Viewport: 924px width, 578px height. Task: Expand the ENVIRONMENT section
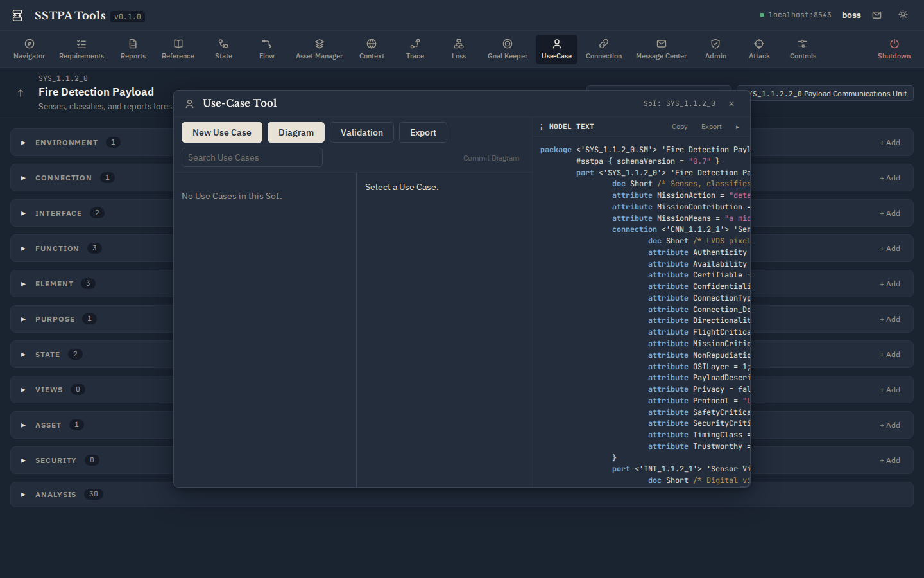pyautogui.click(x=23, y=143)
